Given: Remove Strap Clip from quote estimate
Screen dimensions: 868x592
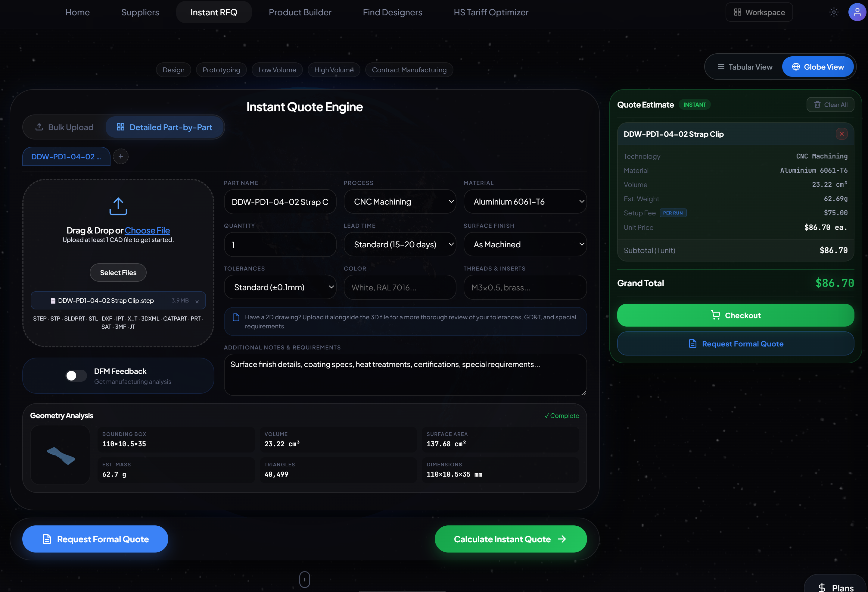Looking at the screenshot, I should pos(842,134).
